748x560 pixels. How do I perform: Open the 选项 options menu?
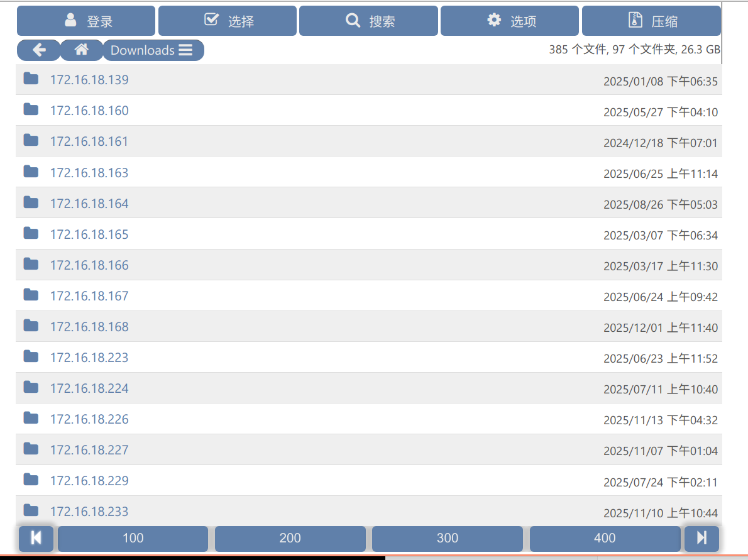510,21
